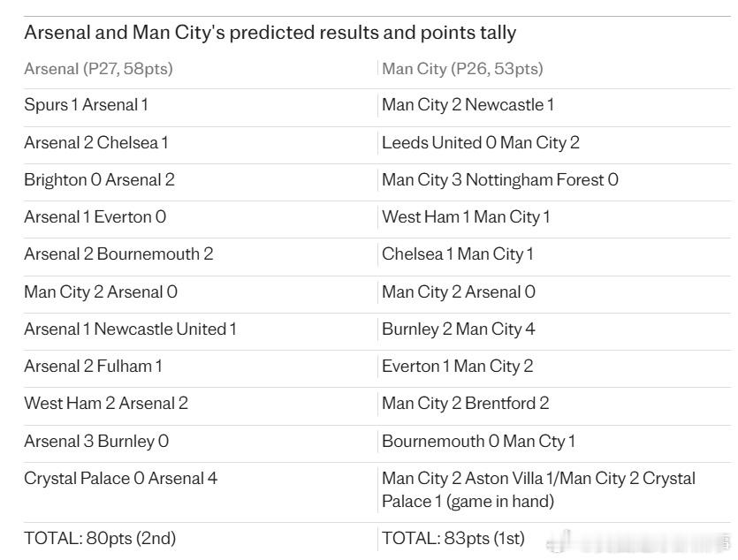Click the Chelsea 1 Man City 1 cell
The width and height of the screenshot is (738, 560).
[x=457, y=254]
